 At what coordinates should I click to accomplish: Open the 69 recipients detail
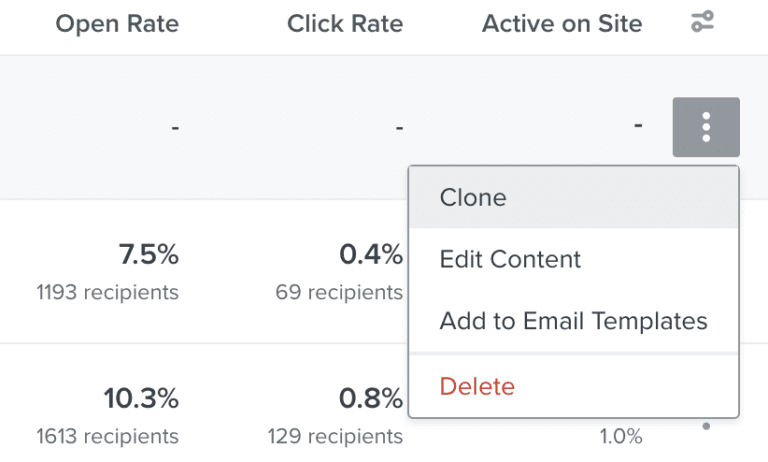(339, 292)
